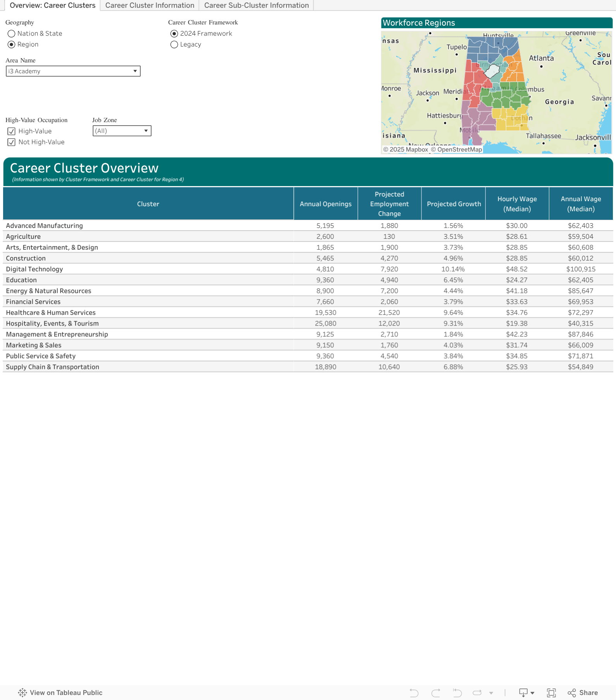Click the Projected Growth column header
The height and width of the screenshot is (700, 616).
(x=454, y=204)
